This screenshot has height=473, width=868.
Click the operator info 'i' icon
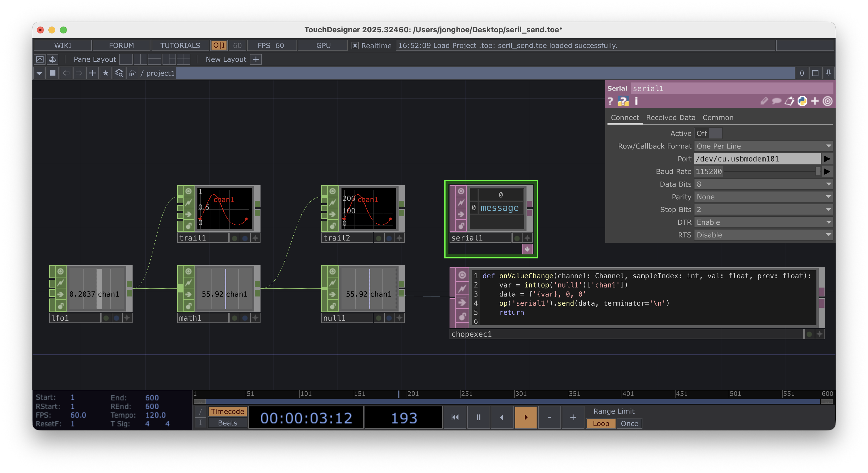coord(636,101)
